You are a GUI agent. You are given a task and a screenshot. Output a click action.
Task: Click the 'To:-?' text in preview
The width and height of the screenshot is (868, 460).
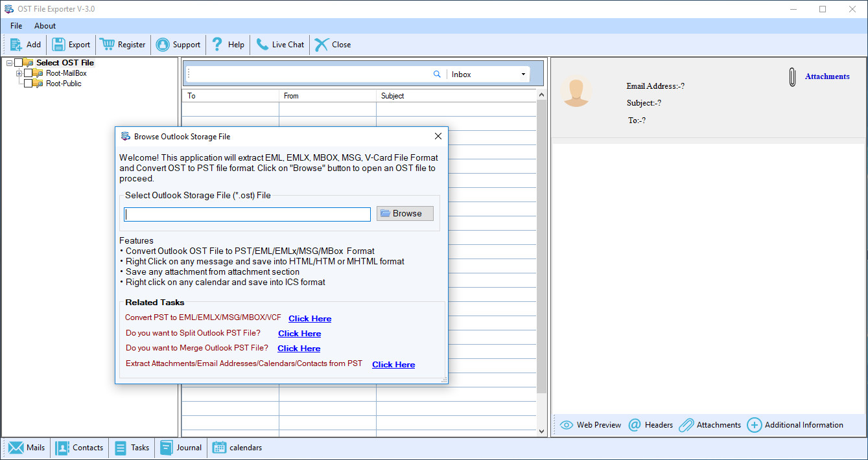[x=637, y=121]
